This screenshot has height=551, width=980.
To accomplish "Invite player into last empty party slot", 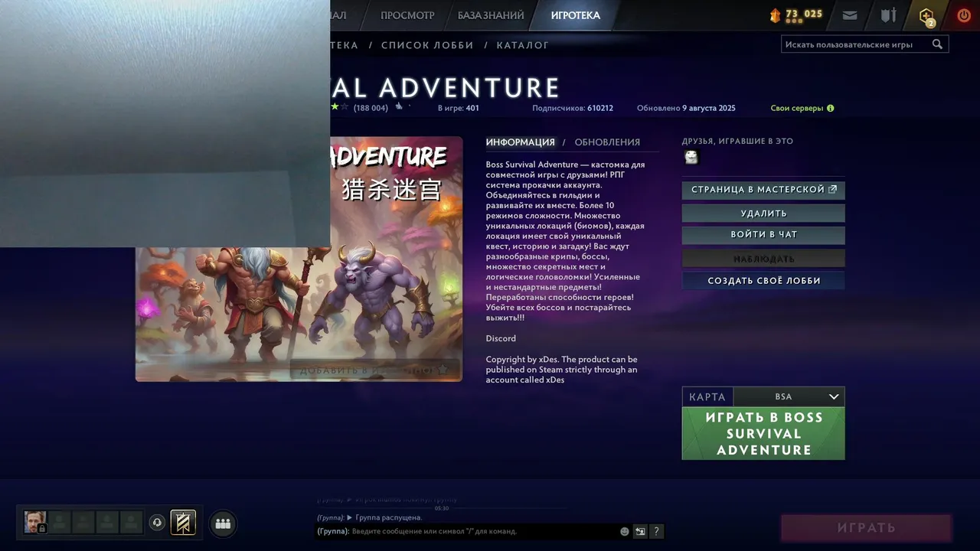I will (x=132, y=523).
